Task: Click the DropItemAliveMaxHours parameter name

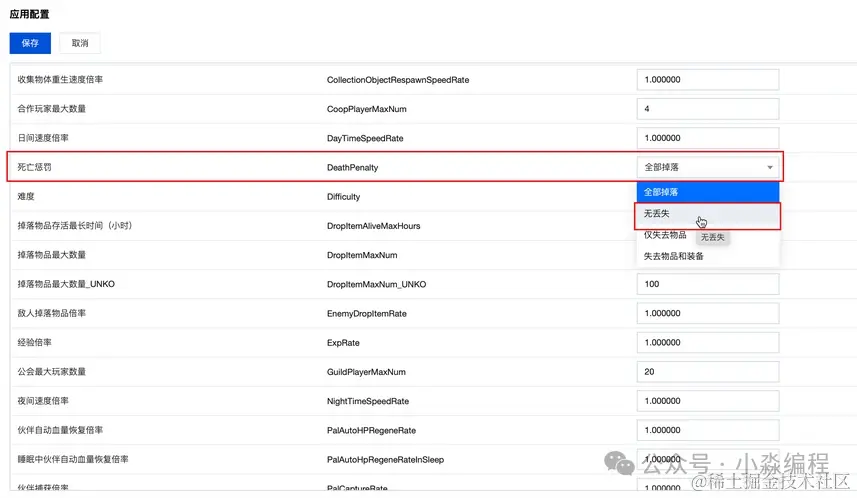Action: [373, 226]
